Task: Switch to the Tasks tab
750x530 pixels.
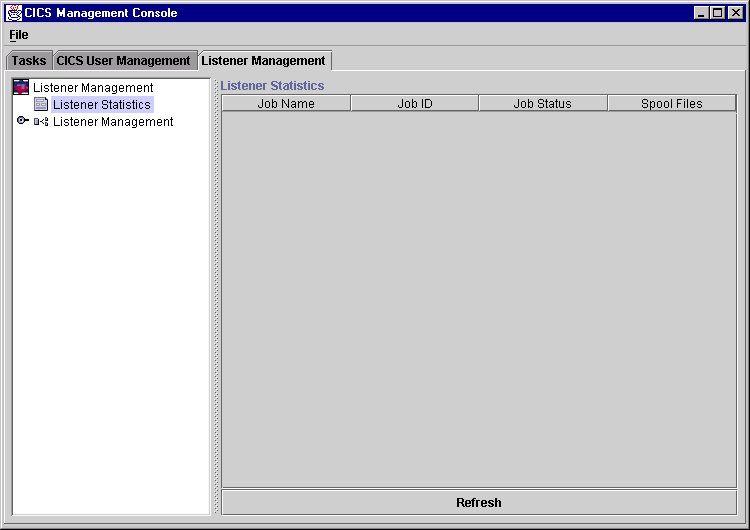Action: pyautogui.click(x=29, y=61)
